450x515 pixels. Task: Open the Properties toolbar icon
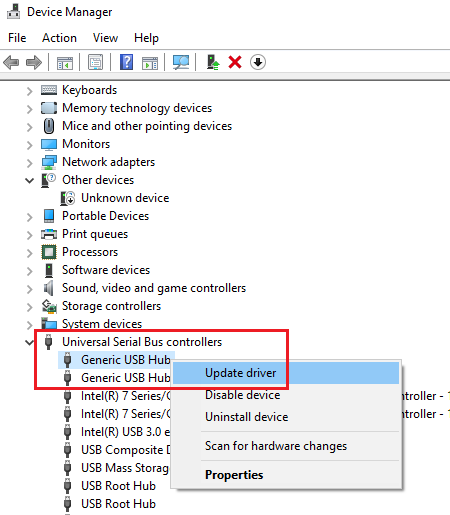pos(95,62)
